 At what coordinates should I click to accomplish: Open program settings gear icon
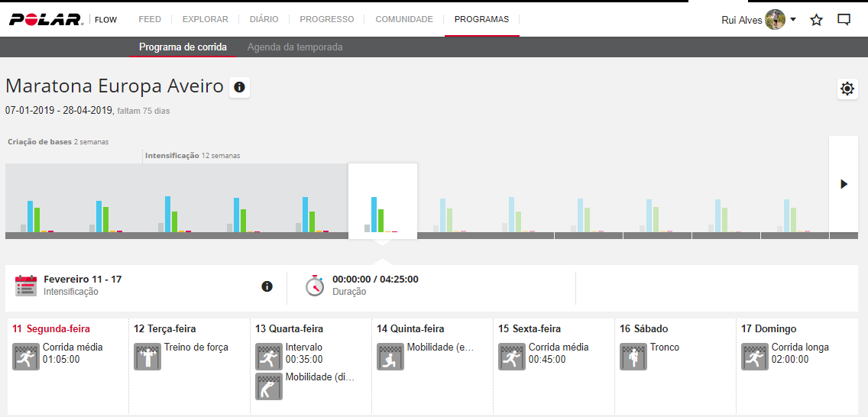[x=847, y=89]
